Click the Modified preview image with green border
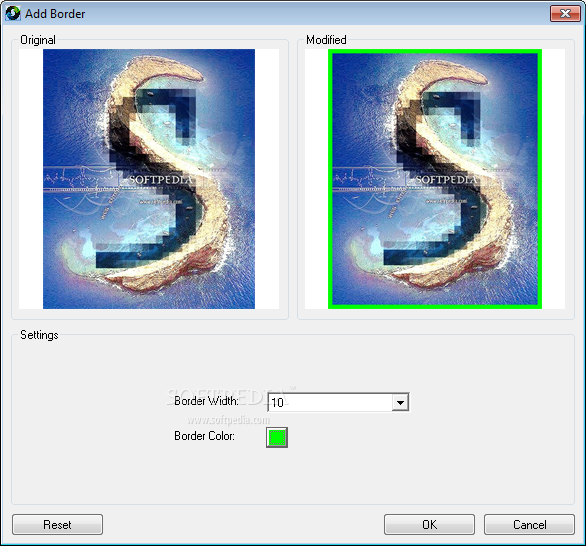The image size is (586, 546). coord(435,179)
